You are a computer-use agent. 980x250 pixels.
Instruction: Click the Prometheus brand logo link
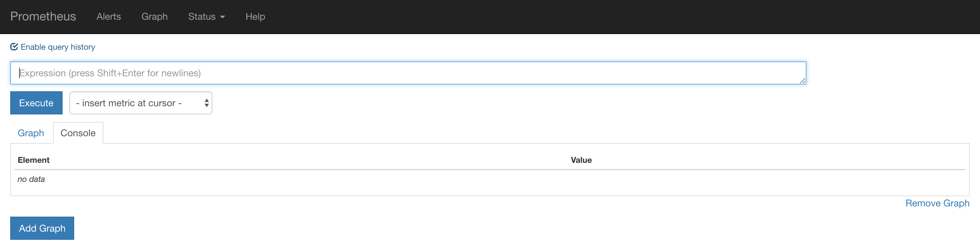(x=43, y=16)
